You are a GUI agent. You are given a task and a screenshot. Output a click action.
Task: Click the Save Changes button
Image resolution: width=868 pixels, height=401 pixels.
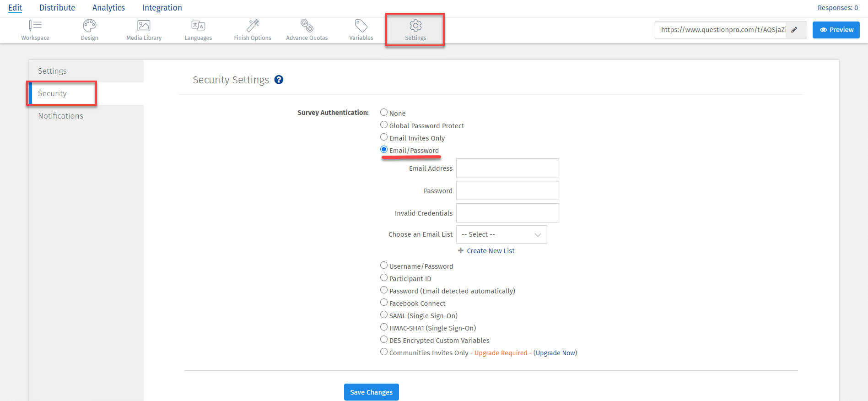(x=371, y=392)
